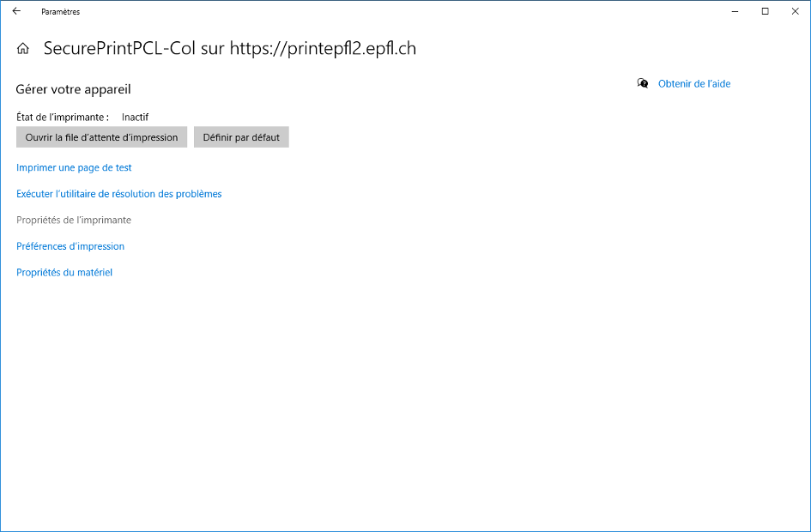This screenshot has width=811, height=532.
Task: Close the Paramètres window
Action: coord(794,11)
